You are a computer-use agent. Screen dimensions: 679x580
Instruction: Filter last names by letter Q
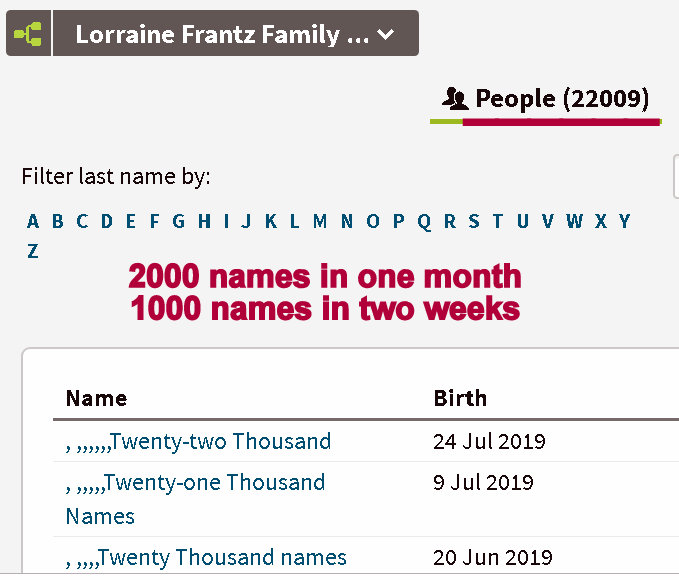pos(424,222)
